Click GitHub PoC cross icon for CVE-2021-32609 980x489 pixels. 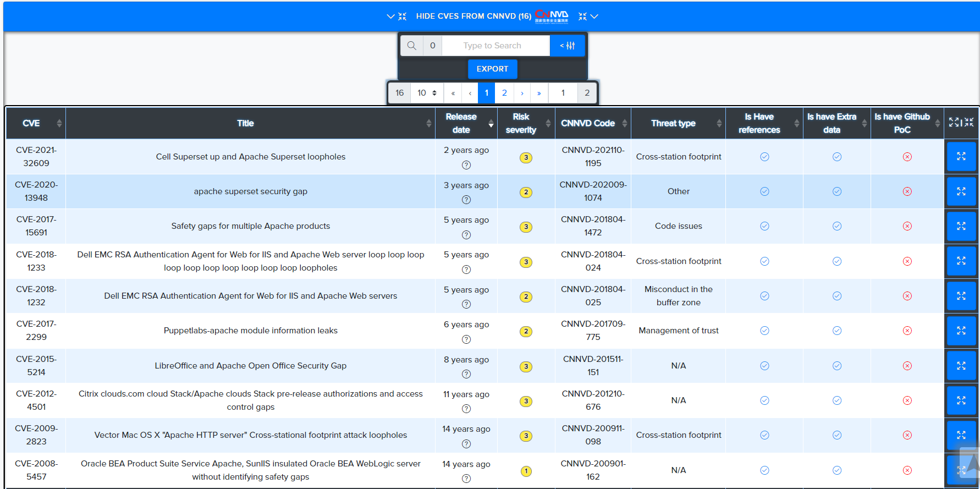907,157
